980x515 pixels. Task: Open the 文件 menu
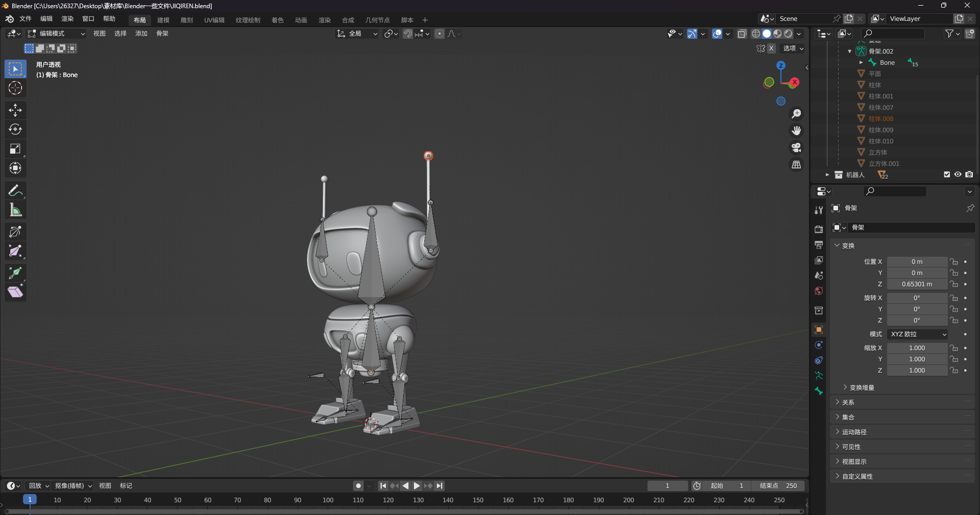click(26, 19)
